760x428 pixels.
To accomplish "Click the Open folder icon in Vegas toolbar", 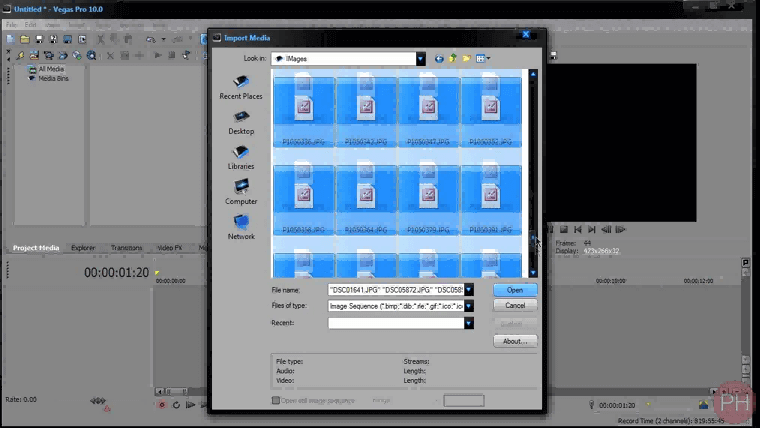I will [x=25, y=39].
